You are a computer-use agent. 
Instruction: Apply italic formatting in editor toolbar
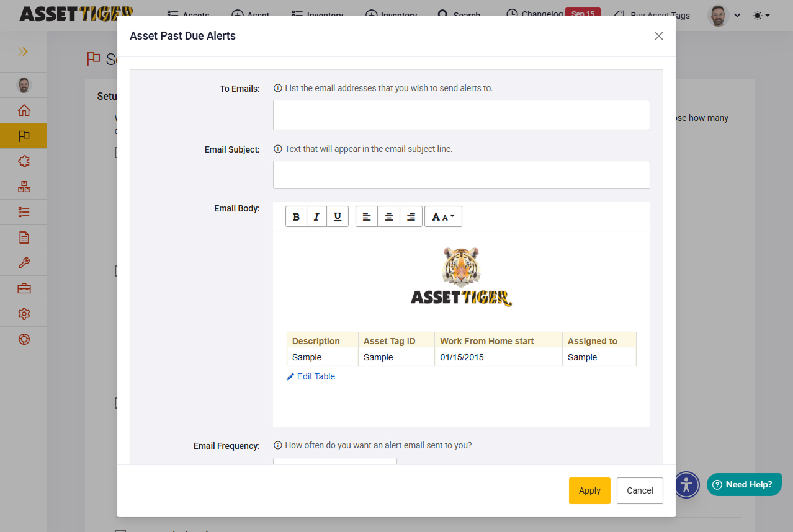click(x=316, y=216)
